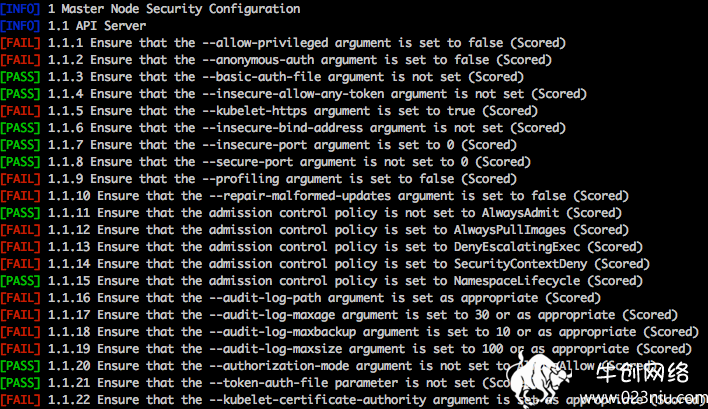Screen dimensions: 708x409
Task: Click the --insecure-allow-any-token argument text
Action: coord(293,94)
